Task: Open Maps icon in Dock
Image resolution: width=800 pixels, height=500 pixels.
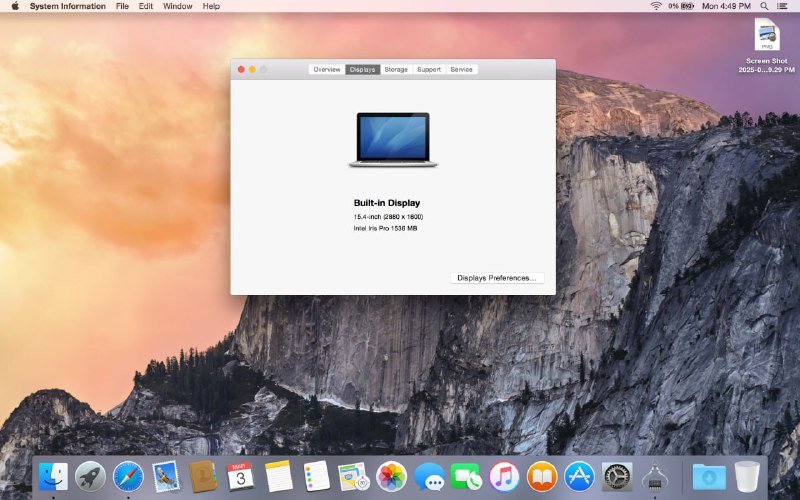Action: pyautogui.click(x=354, y=477)
